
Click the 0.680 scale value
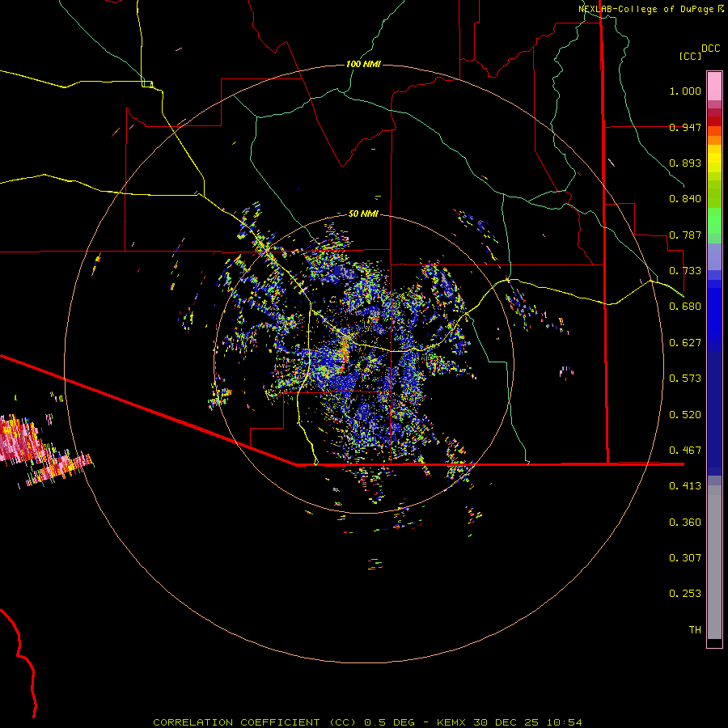click(685, 307)
